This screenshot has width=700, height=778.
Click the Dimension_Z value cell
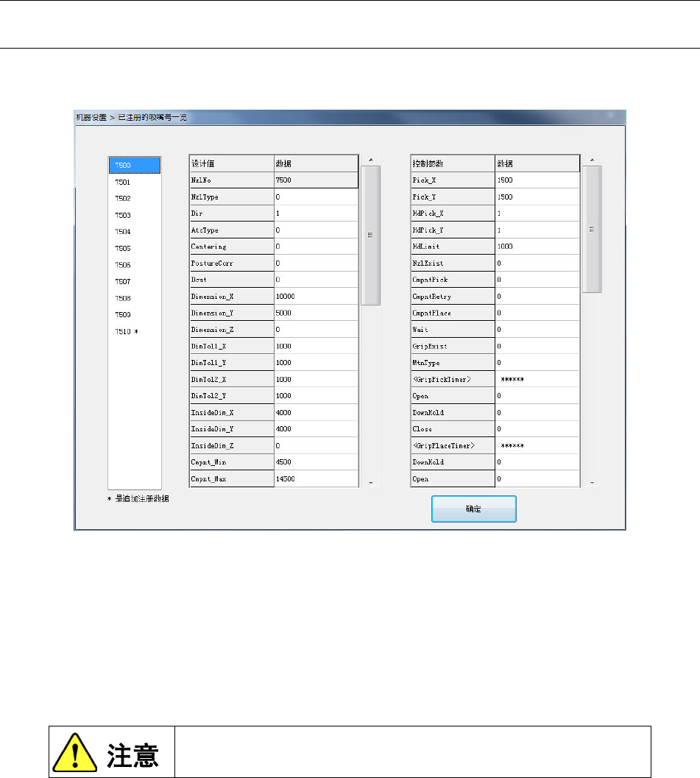[x=316, y=330]
